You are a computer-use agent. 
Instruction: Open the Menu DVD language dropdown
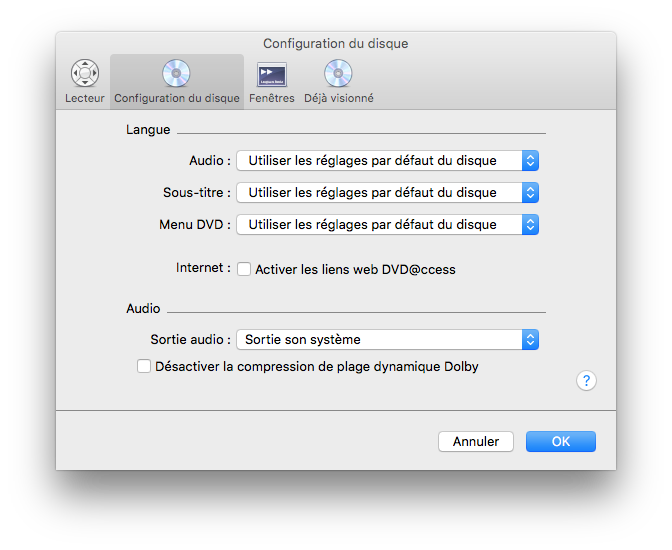[x=387, y=225]
